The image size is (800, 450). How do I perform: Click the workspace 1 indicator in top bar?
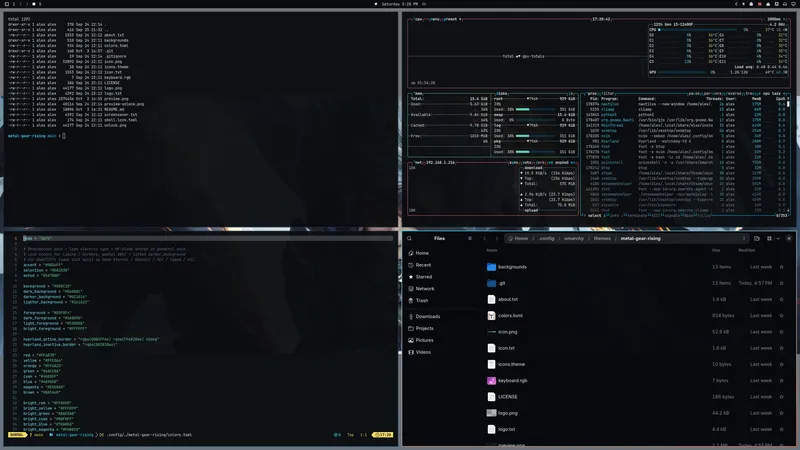click(14, 4)
